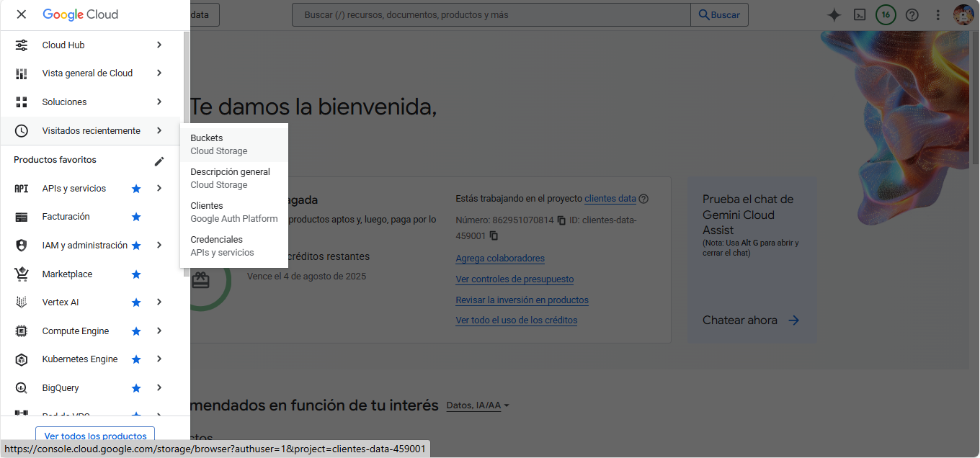The height and width of the screenshot is (458, 980).
Task: Expand IAM y administración chevron
Action: [159, 245]
